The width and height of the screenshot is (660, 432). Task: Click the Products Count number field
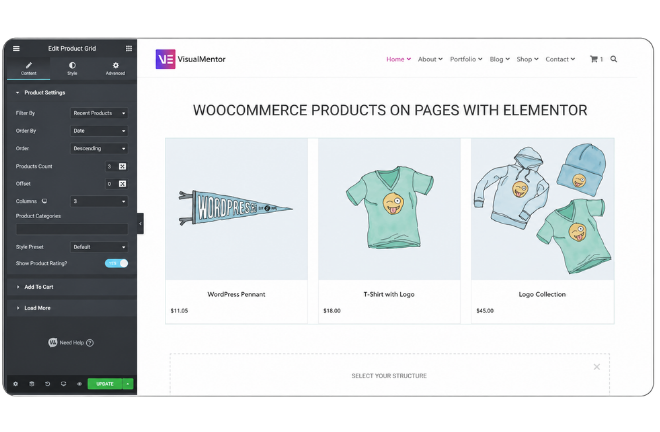click(111, 166)
